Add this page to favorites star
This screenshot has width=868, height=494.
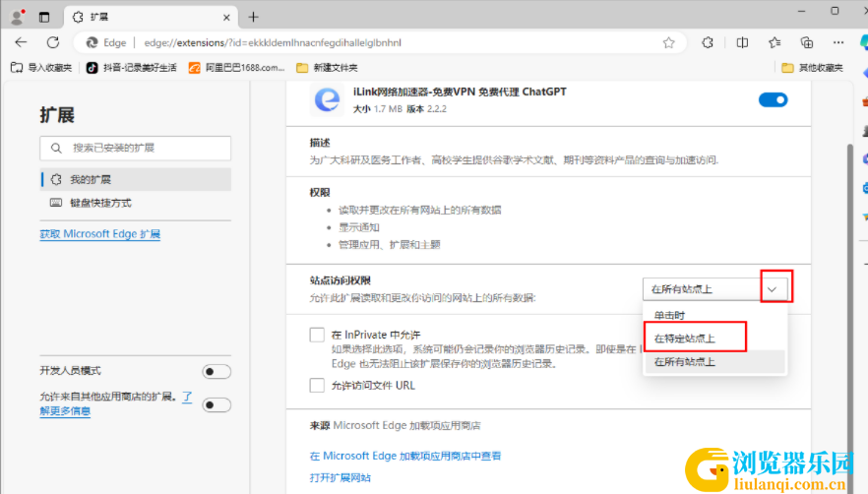(669, 42)
